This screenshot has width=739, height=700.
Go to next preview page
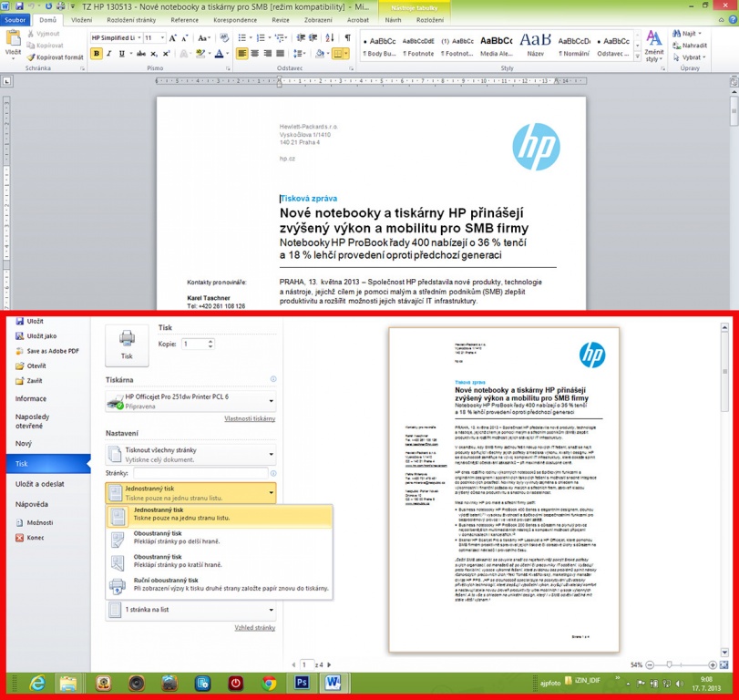(x=330, y=665)
